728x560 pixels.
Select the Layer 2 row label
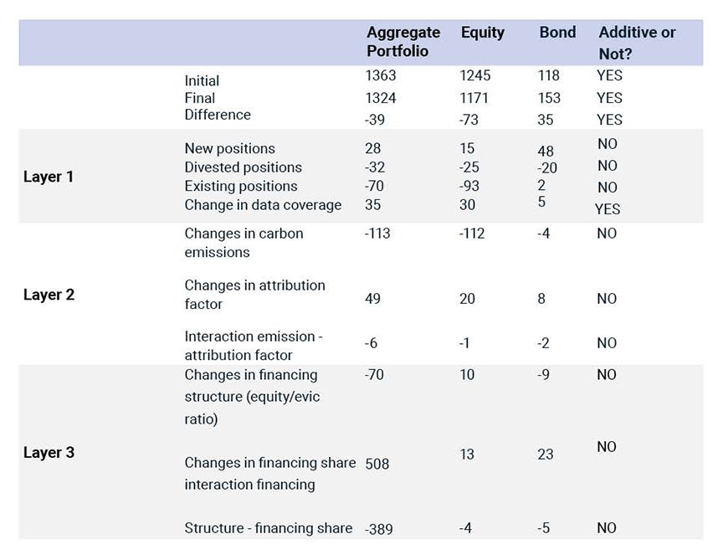tap(49, 295)
